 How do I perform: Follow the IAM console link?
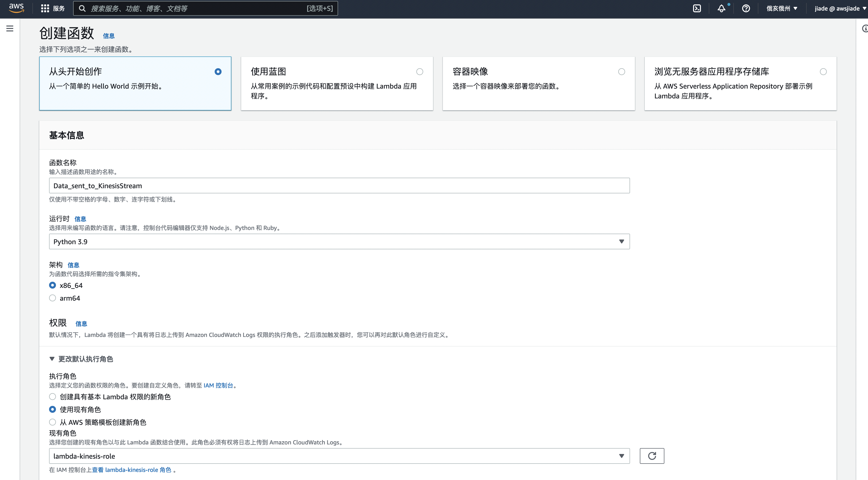218,385
